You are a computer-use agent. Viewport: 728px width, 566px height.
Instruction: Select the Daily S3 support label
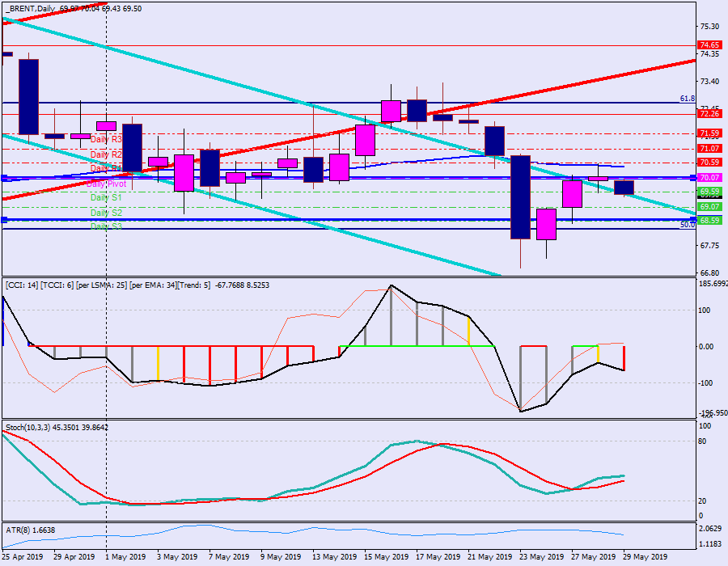click(x=106, y=226)
